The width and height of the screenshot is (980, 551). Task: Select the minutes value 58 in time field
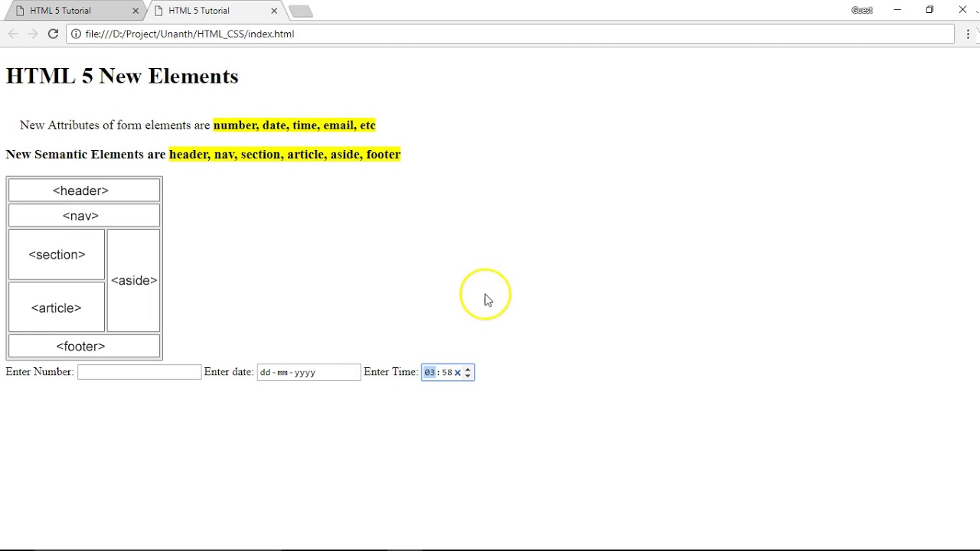447,373
